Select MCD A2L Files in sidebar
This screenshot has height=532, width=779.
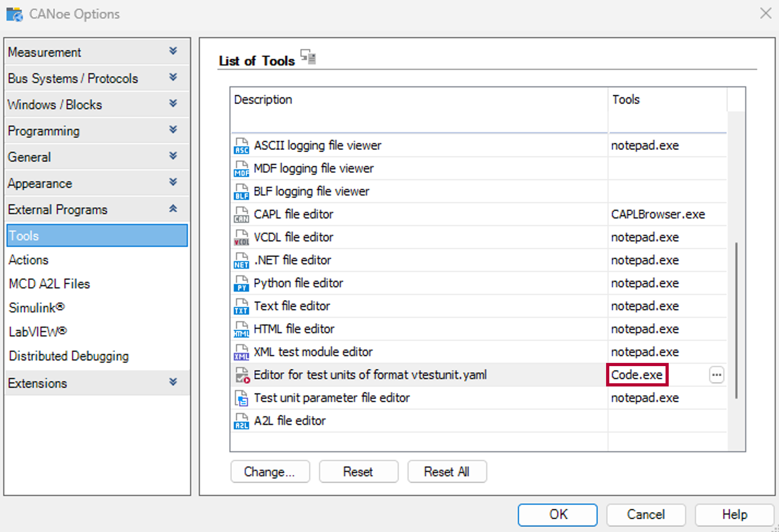pos(49,284)
